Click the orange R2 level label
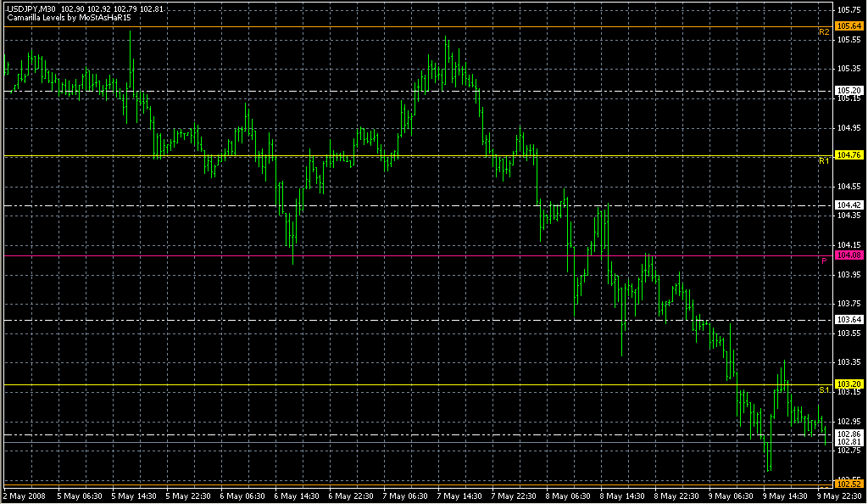This screenshot has height=504, width=868. pyautogui.click(x=823, y=31)
